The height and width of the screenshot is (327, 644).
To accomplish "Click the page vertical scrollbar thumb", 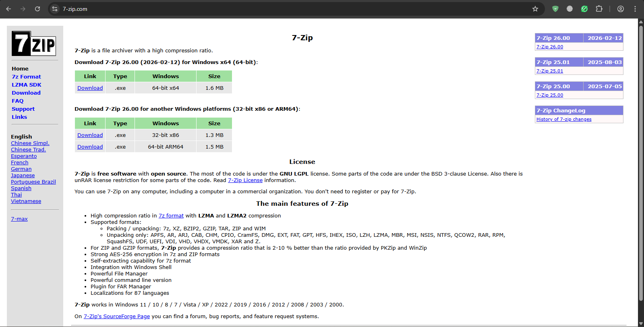I will 641,163.
